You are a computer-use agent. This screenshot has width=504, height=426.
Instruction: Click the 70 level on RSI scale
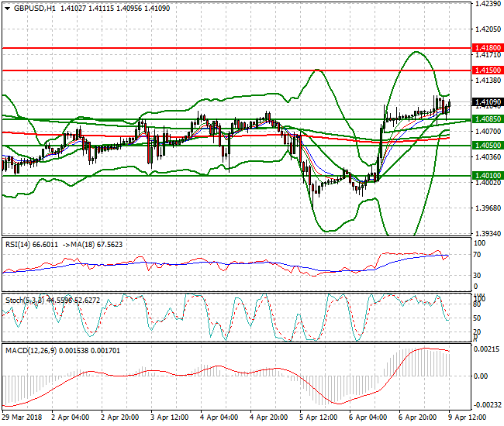pyautogui.click(x=478, y=254)
